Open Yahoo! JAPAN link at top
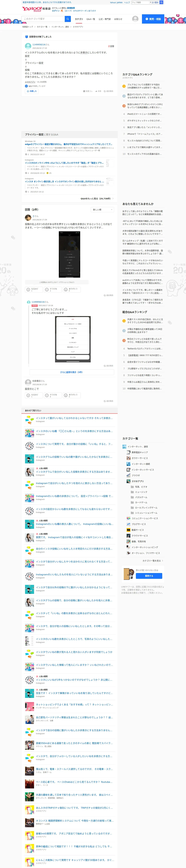Viewport: 186px width, 868px height. (x=116, y=2)
